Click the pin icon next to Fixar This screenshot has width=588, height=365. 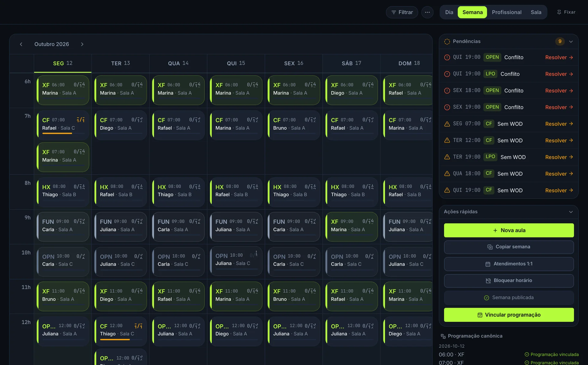559,12
